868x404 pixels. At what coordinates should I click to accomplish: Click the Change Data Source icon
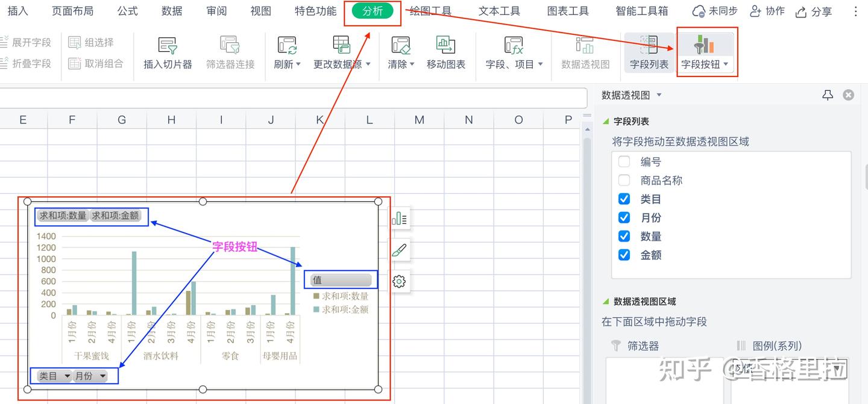click(342, 45)
